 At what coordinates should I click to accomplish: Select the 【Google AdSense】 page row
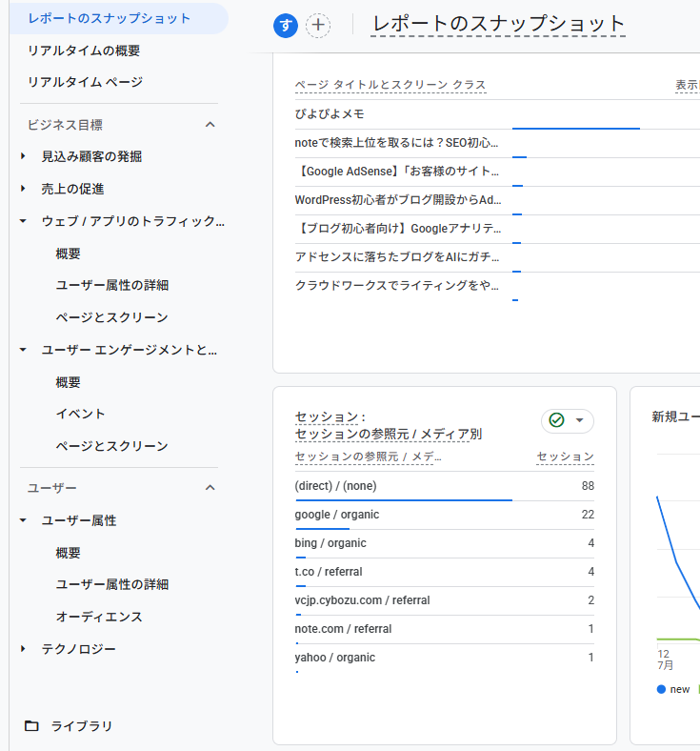pos(396,172)
